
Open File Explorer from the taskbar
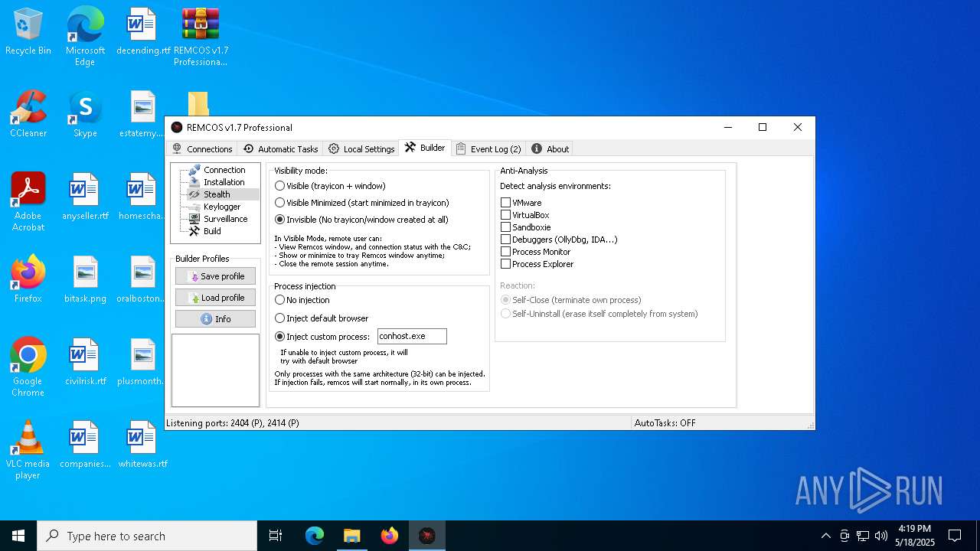[x=351, y=536]
